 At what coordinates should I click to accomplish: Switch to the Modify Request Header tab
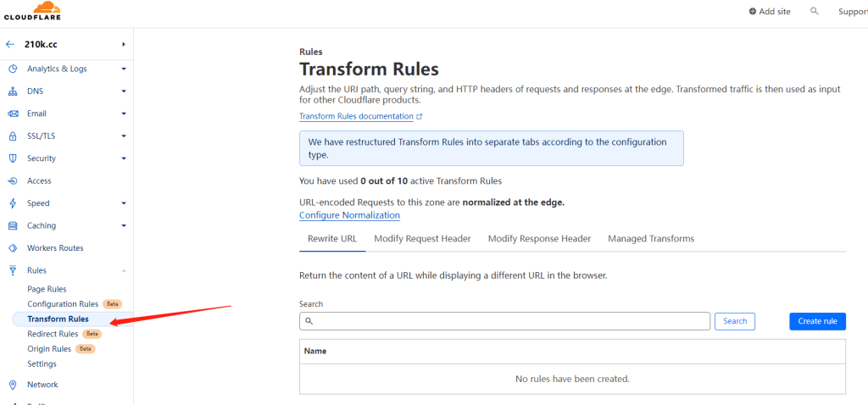coord(422,239)
